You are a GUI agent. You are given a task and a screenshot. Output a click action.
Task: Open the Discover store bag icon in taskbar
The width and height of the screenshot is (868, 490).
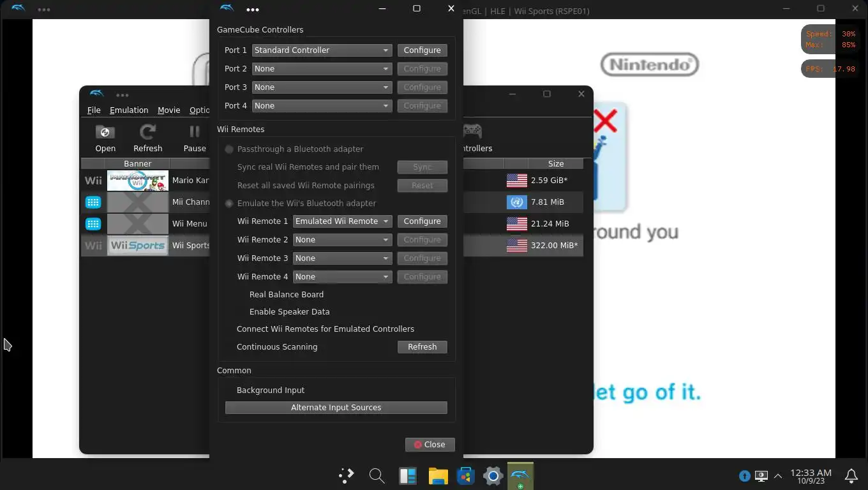click(x=466, y=476)
